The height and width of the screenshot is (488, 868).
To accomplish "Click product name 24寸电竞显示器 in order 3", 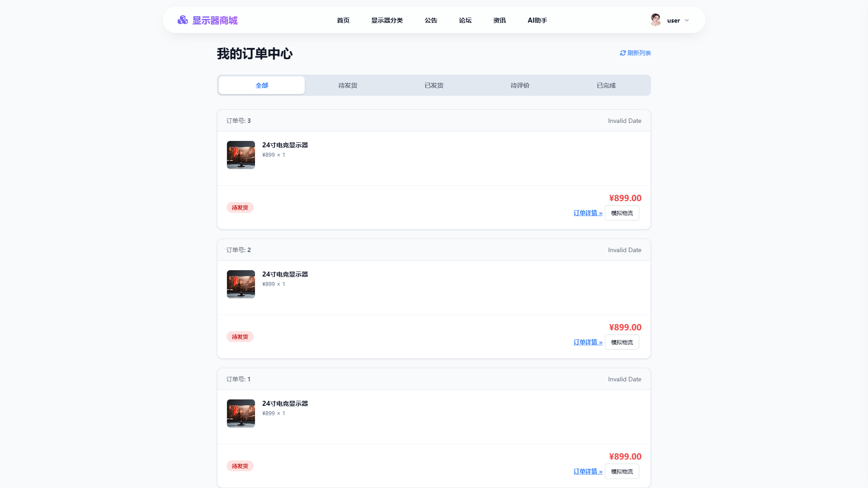I will [285, 145].
